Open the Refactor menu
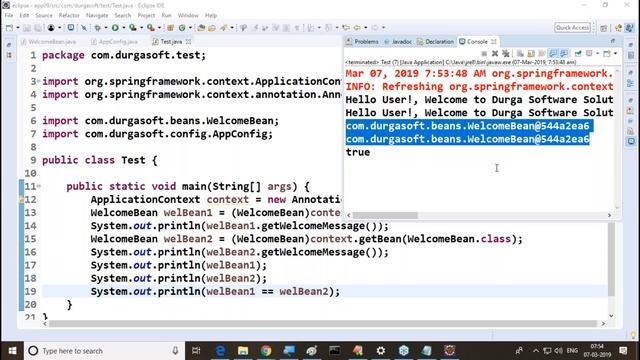 [69, 16]
